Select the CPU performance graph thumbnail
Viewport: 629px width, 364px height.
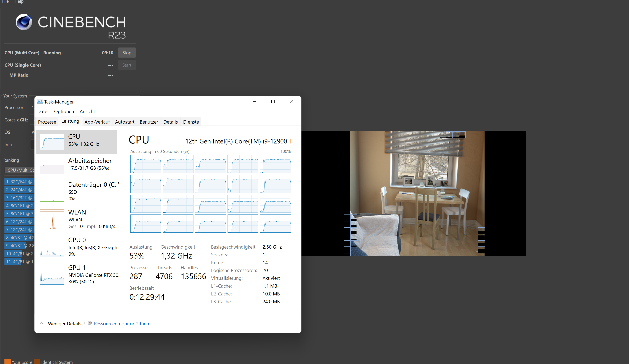click(x=52, y=142)
